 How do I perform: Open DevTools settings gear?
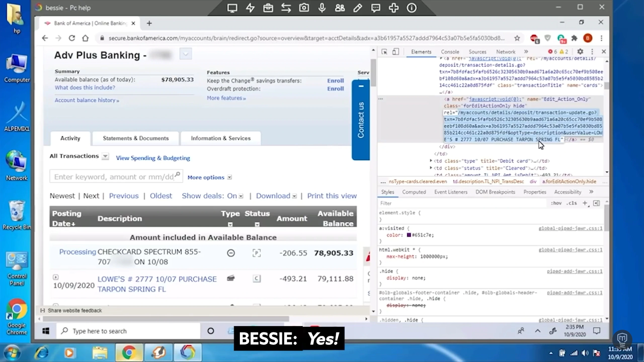580,52
